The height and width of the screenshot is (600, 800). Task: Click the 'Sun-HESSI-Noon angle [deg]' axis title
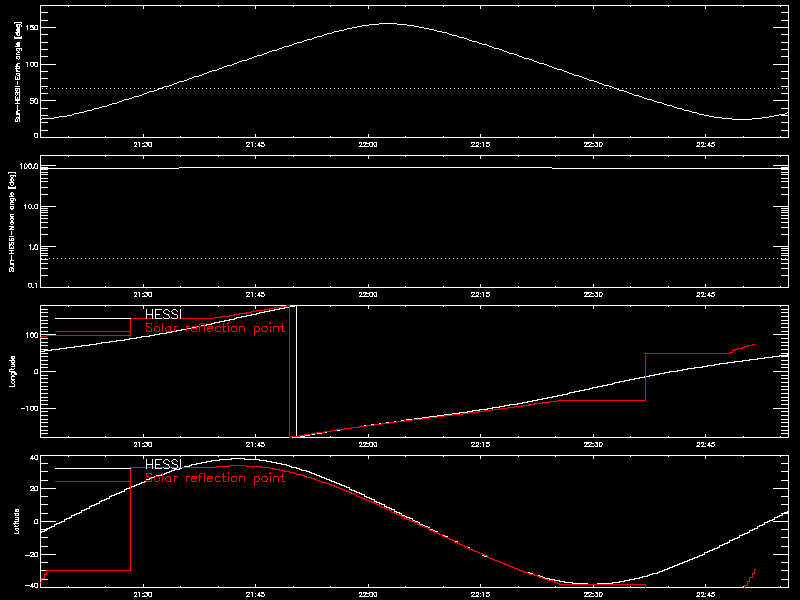pyautogui.click(x=12, y=221)
